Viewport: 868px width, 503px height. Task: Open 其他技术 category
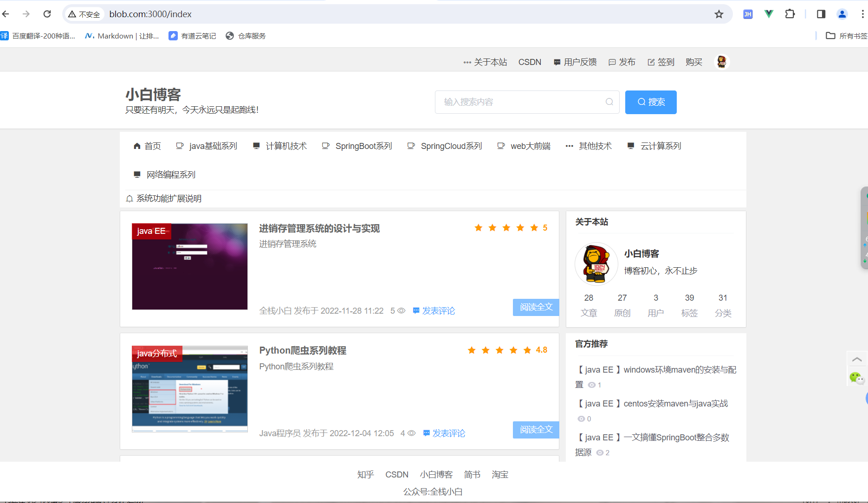coord(589,146)
